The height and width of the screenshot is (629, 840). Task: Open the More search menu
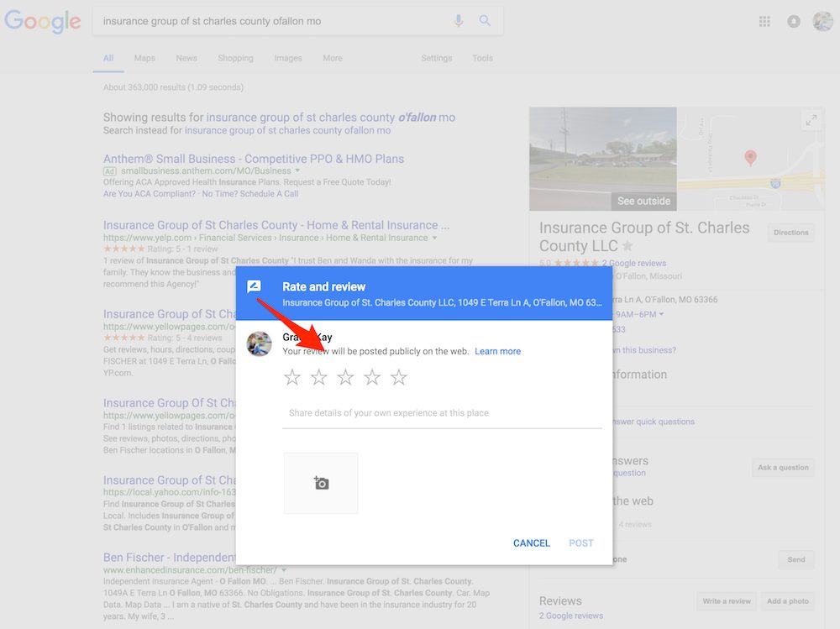333,58
